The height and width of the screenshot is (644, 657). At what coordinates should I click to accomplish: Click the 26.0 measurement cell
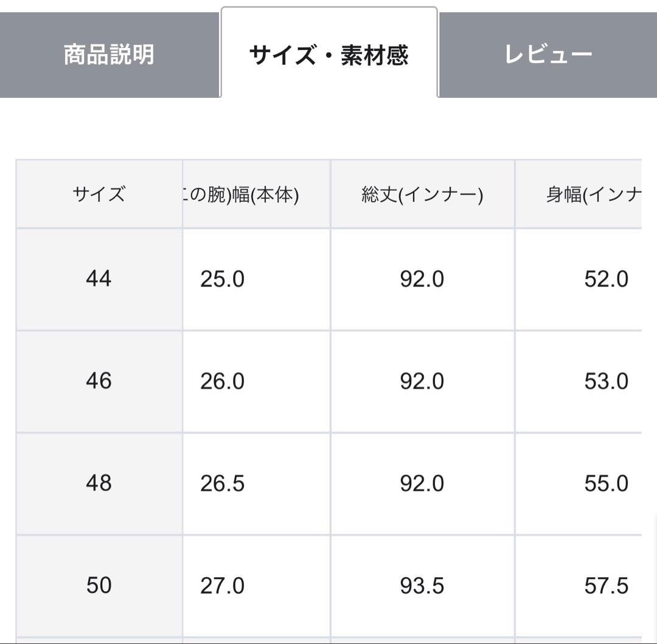[221, 381]
